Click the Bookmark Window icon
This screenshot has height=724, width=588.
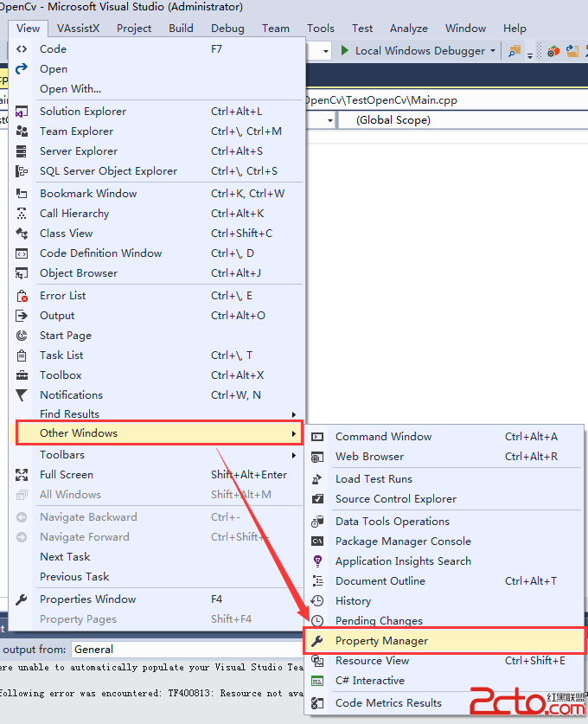point(22,194)
